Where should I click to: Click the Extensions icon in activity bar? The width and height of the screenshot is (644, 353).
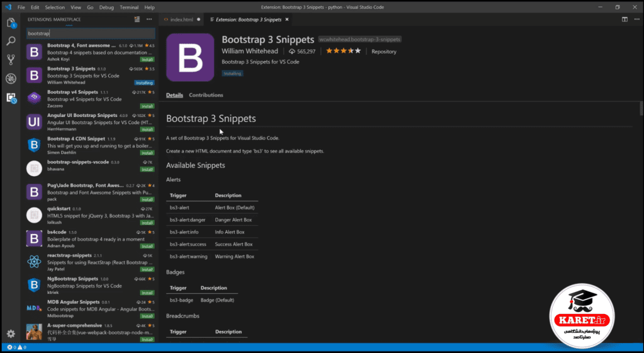(11, 98)
